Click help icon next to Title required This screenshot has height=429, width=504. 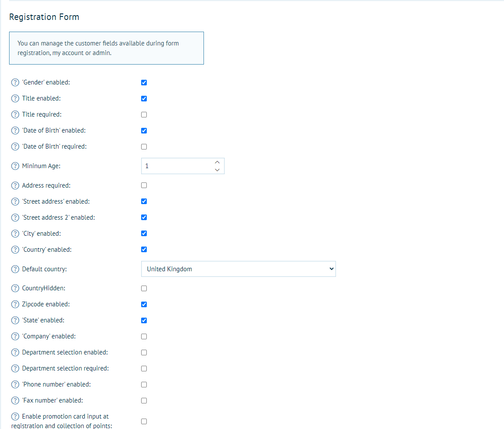tap(15, 114)
